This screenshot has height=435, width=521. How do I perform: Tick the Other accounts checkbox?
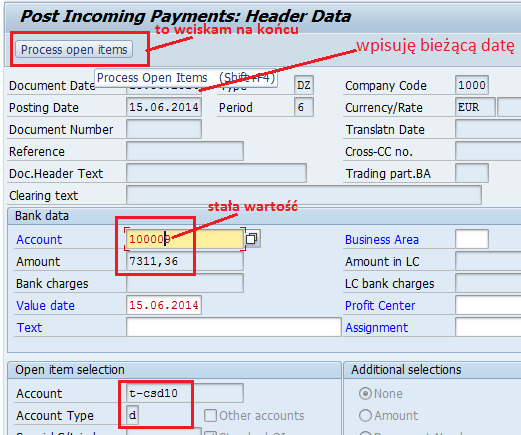pos(210,415)
